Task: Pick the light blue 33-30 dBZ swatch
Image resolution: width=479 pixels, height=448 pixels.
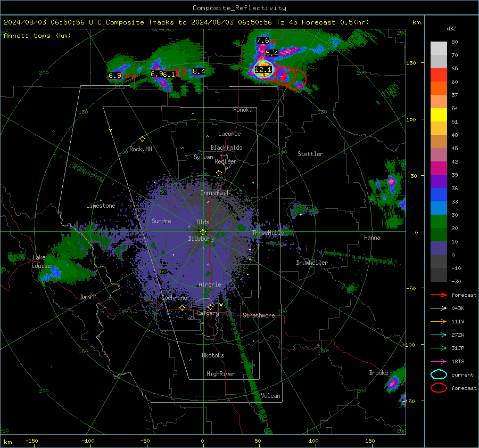Action: (439, 208)
